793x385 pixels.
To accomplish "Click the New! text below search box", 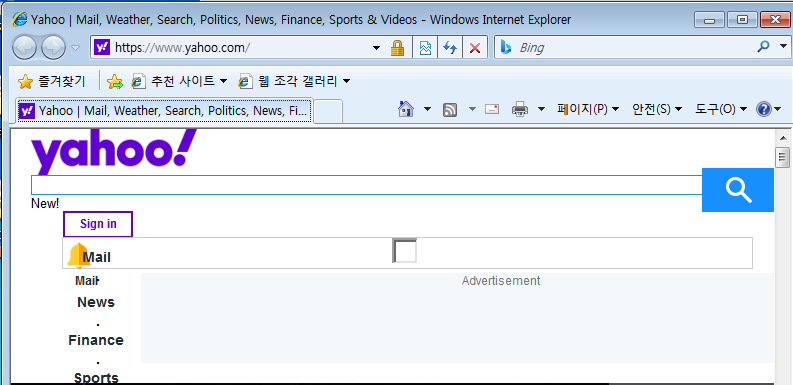I will [45, 204].
